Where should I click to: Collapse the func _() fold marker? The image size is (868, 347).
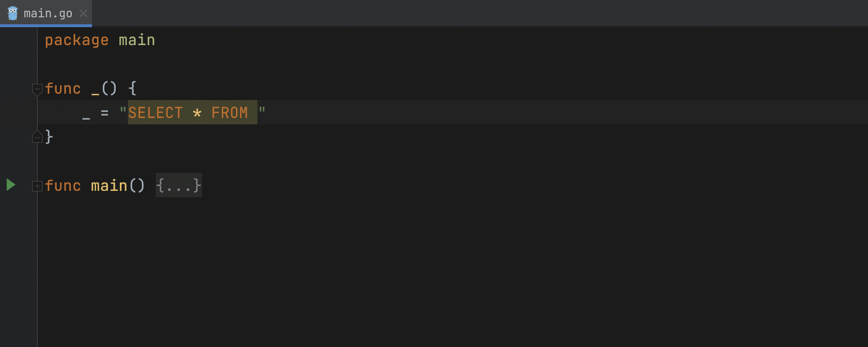pyautogui.click(x=37, y=89)
